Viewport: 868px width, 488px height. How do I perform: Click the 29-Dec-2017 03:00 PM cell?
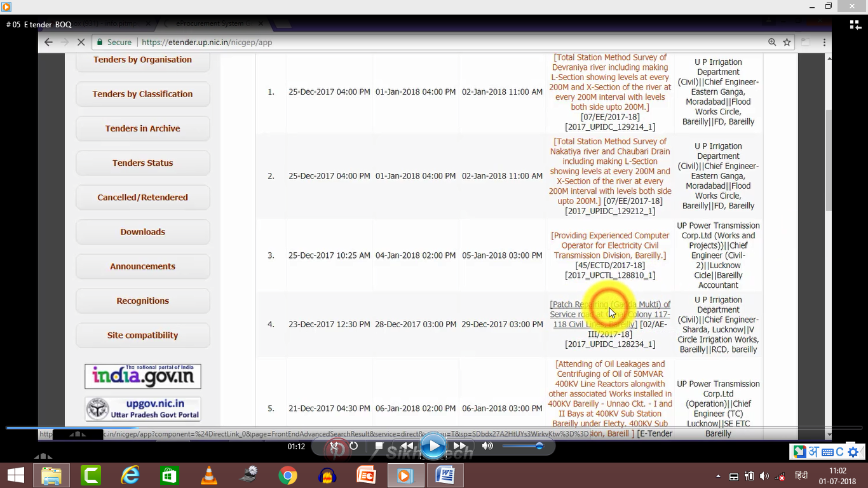[x=503, y=324]
